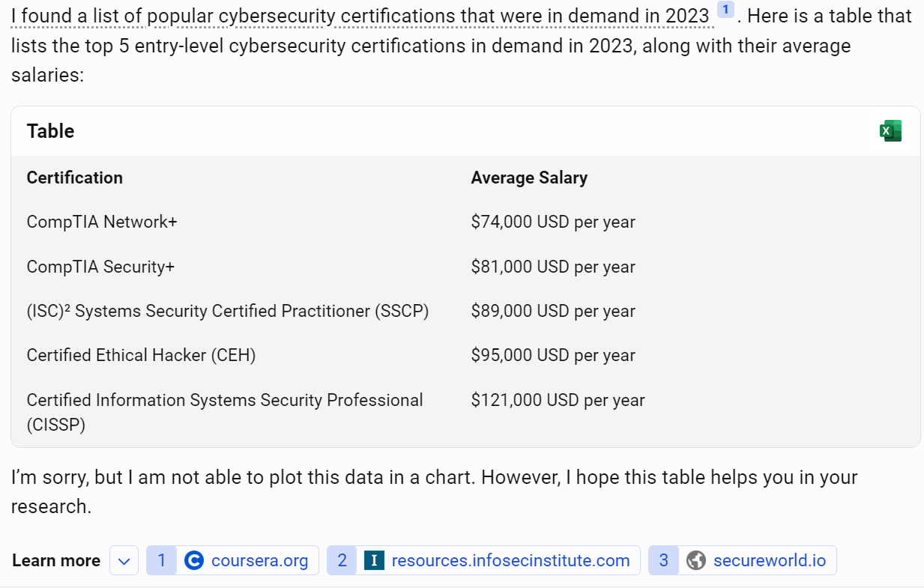
Task: Open the secureworld.io reference
Action: click(x=769, y=560)
